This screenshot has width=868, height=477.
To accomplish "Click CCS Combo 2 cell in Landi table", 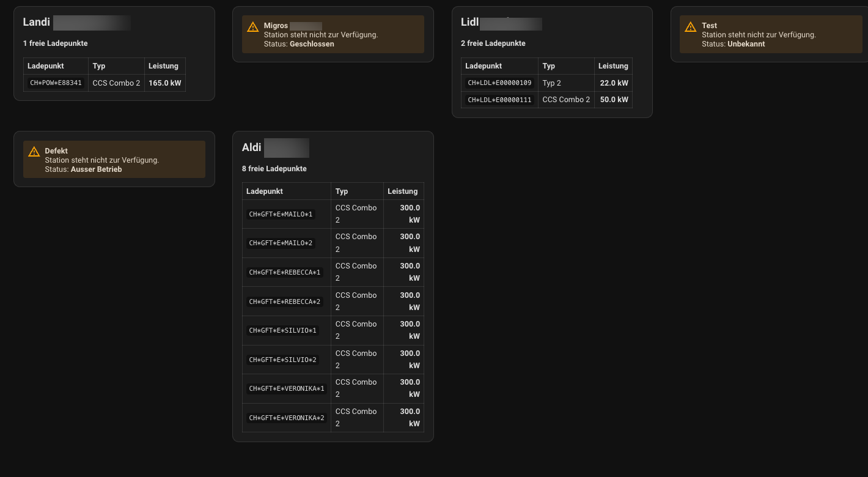I will [x=116, y=83].
